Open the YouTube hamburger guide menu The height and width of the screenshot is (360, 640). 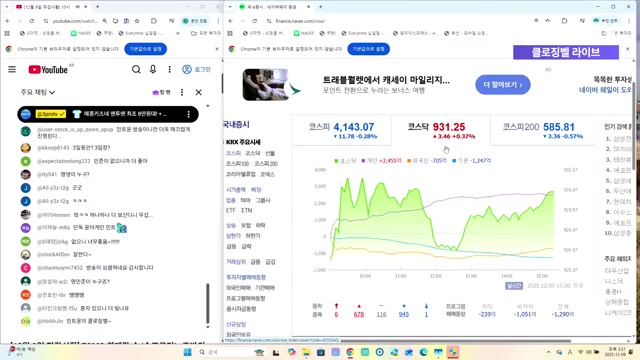click(x=12, y=69)
